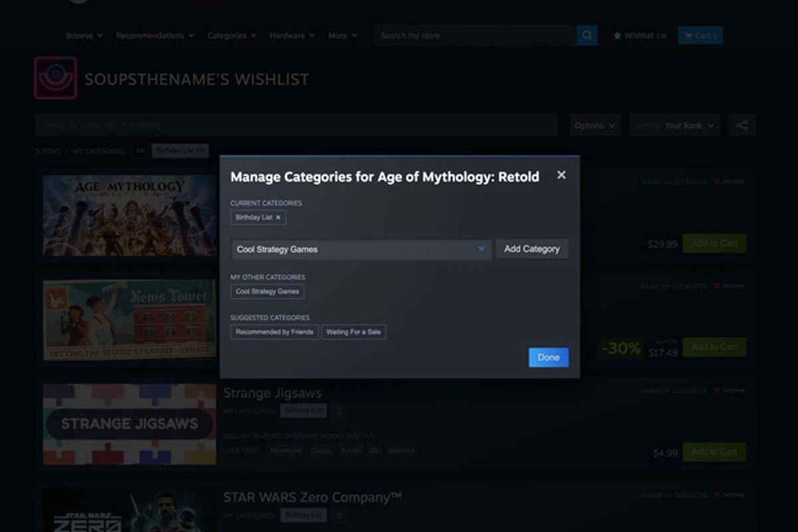798x532 pixels.
Task: Open the News Tower game thumbnail
Action: pyautogui.click(x=130, y=320)
